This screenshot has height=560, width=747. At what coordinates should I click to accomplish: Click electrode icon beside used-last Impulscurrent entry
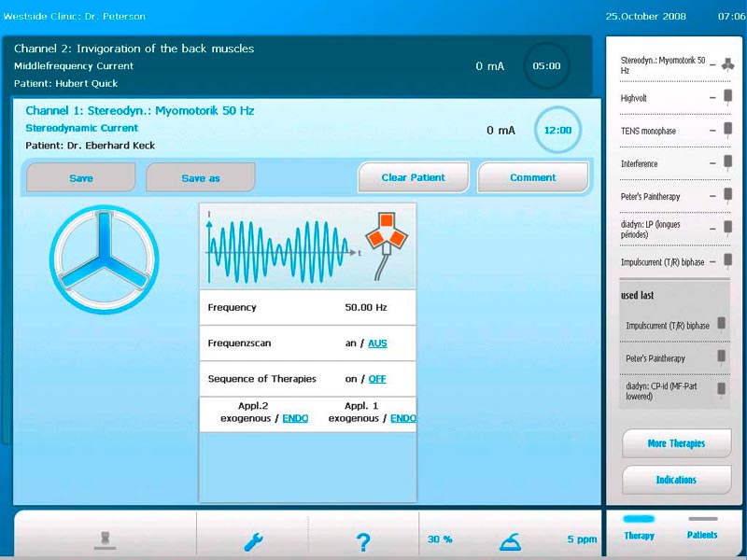click(722, 325)
